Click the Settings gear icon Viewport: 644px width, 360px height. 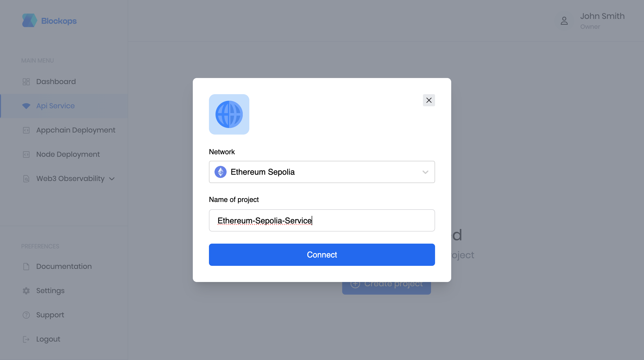pyautogui.click(x=26, y=291)
